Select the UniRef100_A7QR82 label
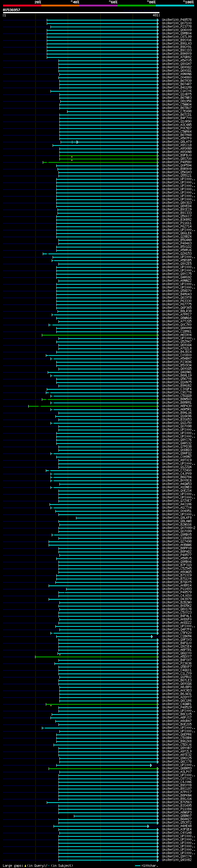 click(x=177, y=57)
